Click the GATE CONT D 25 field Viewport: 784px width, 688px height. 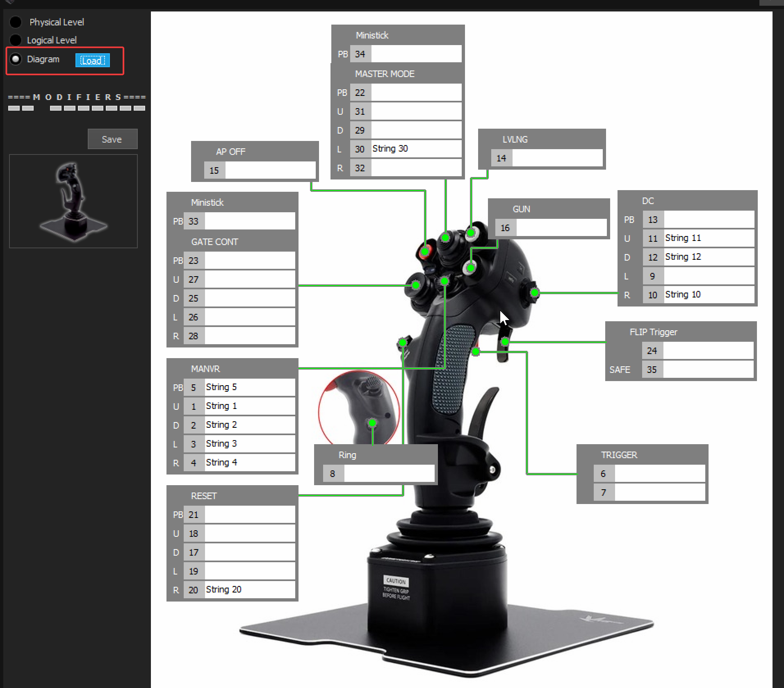pos(250,298)
